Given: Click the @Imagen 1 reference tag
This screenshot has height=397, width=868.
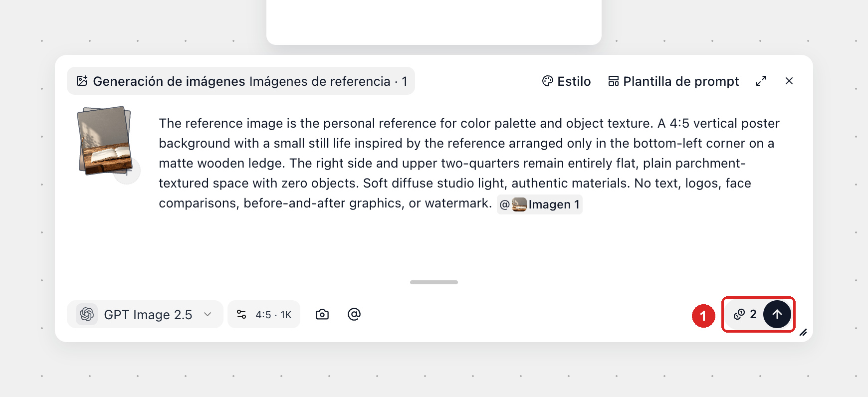Looking at the screenshot, I should pyautogui.click(x=540, y=204).
